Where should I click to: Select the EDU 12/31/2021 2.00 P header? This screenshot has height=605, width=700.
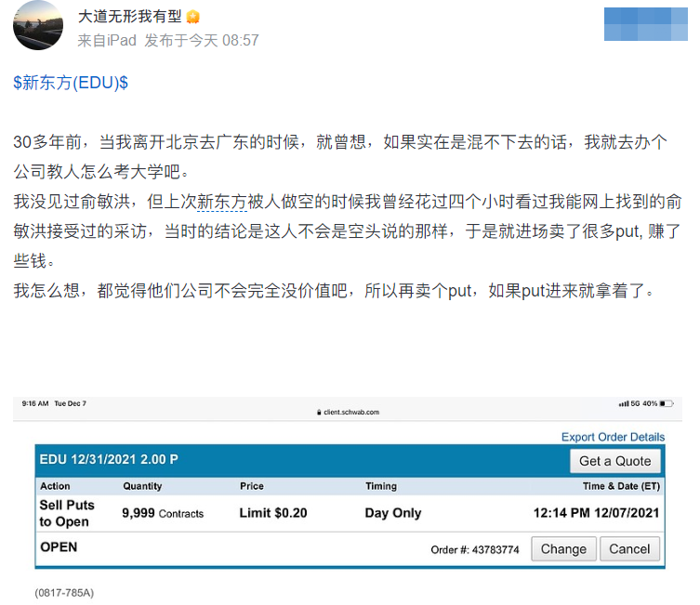109,459
